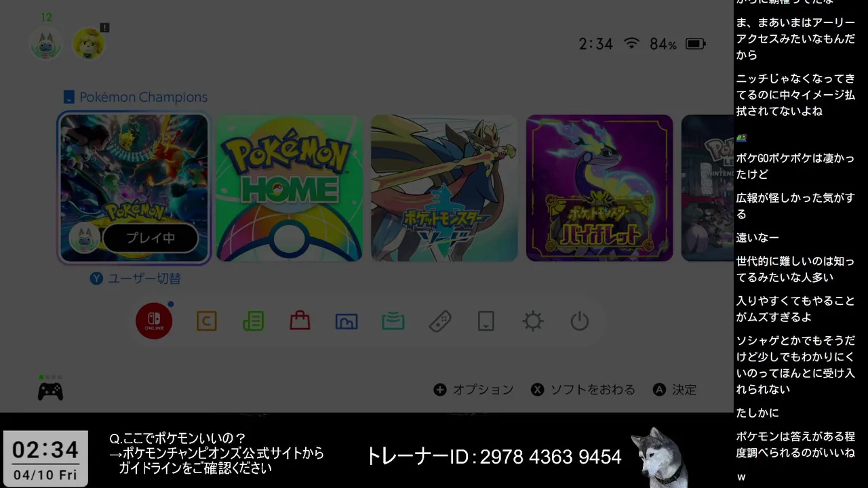Select the cat user avatar at top
Viewport: 868px width, 488px height.
click(46, 43)
